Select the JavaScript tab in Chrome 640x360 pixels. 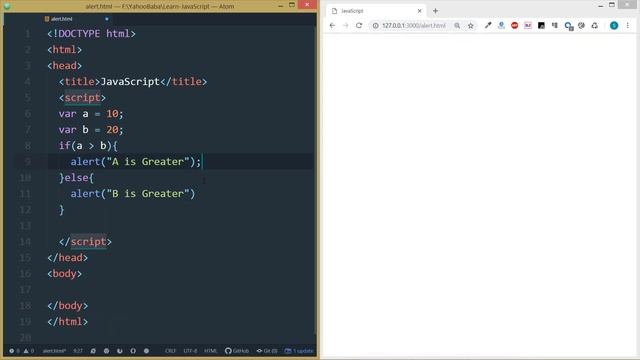(x=376, y=11)
